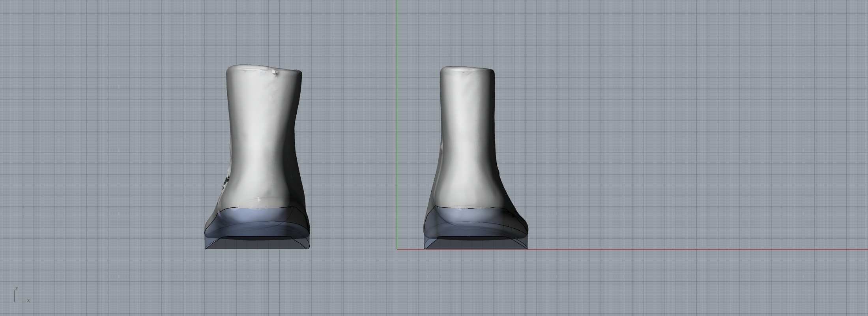Click the red X axis line
The image size is (868, 316).
(x=671, y=249)
